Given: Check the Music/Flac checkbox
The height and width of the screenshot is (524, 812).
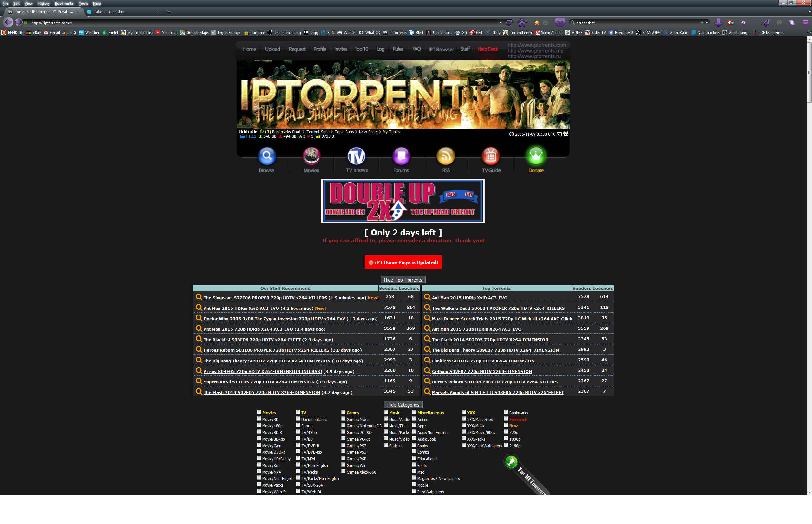Looking at the screenshot, I should tap(386, 425).
